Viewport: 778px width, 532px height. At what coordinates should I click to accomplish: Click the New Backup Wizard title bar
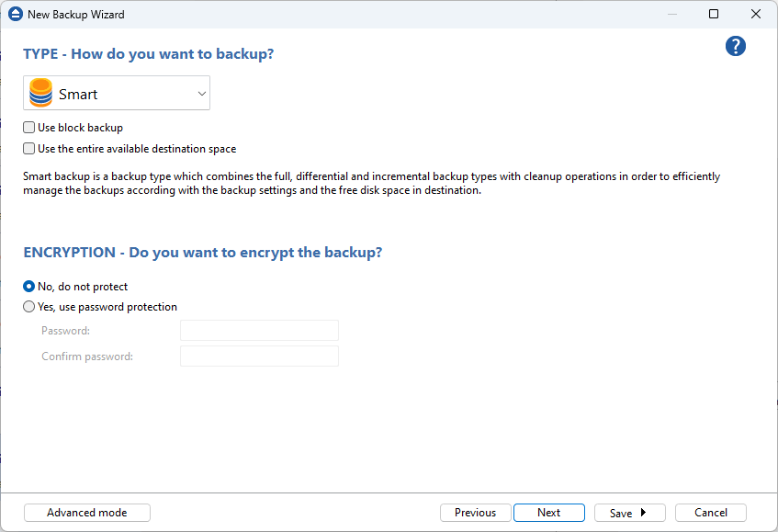click(367, 15)
